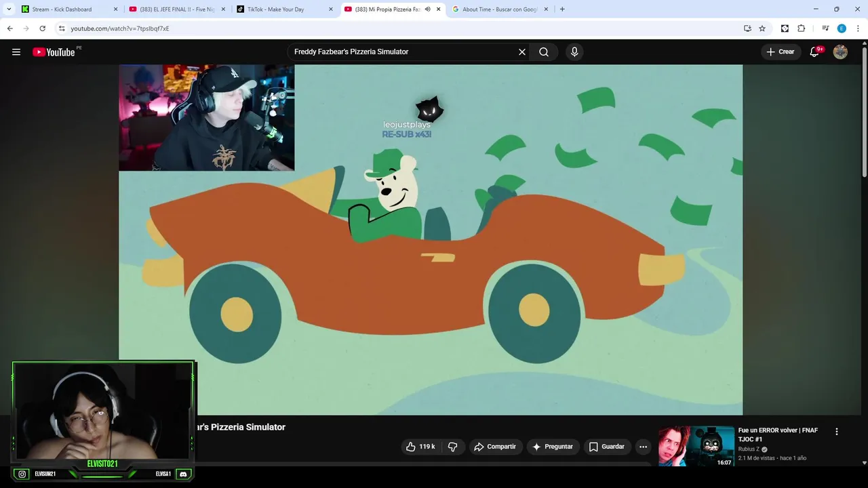
Task: Click the page vertical scrollbar
Action: tap(864, 112)
